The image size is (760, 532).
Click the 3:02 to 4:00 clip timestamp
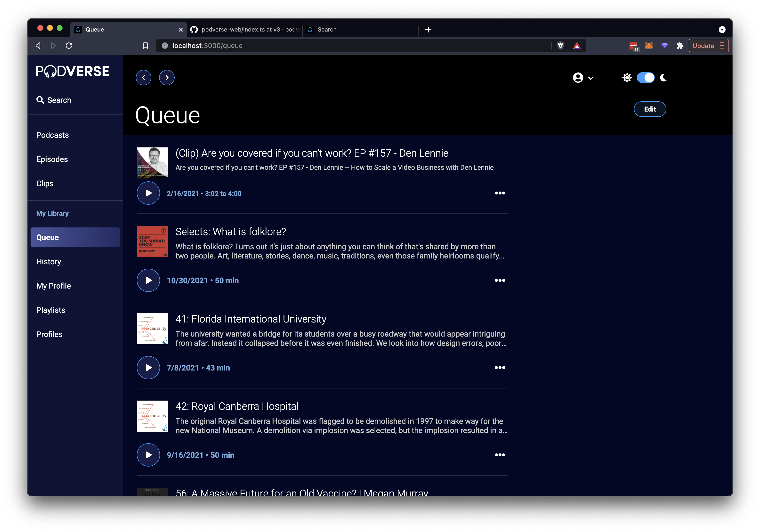coord(223,193)
